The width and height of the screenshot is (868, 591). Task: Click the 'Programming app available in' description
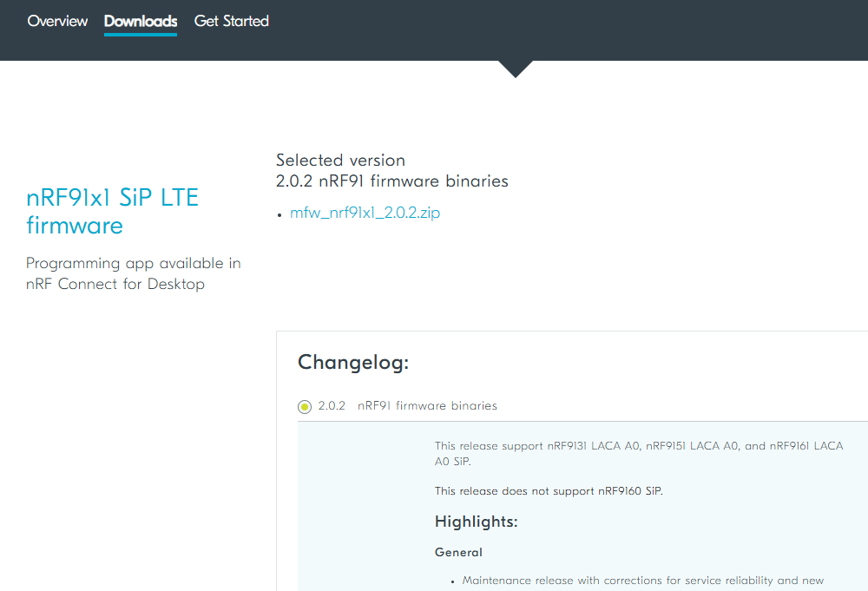[x=134, y=273]
